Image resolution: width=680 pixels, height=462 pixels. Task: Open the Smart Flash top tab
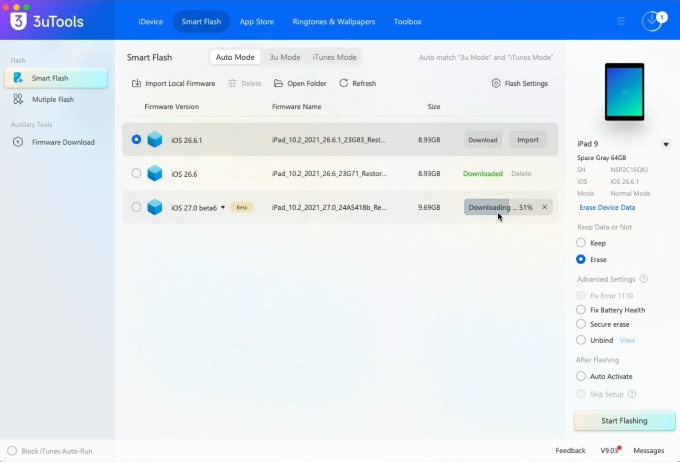coord(201,21)
